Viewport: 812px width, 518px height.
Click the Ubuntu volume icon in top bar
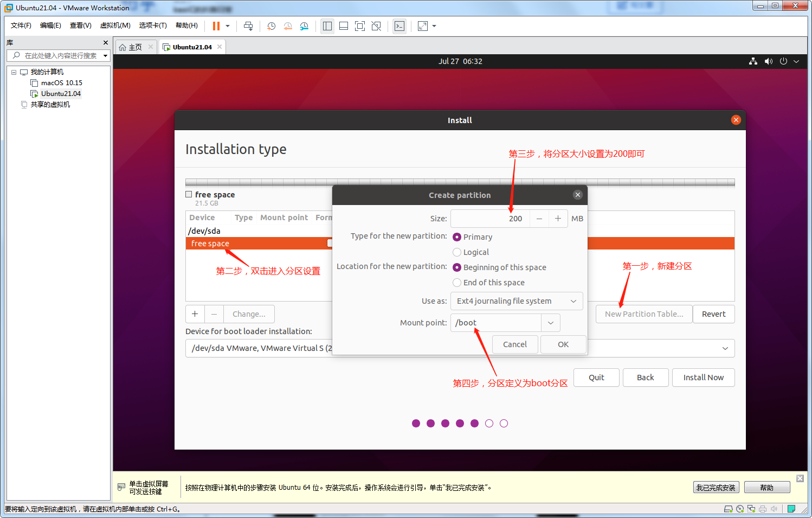[768, 61]
